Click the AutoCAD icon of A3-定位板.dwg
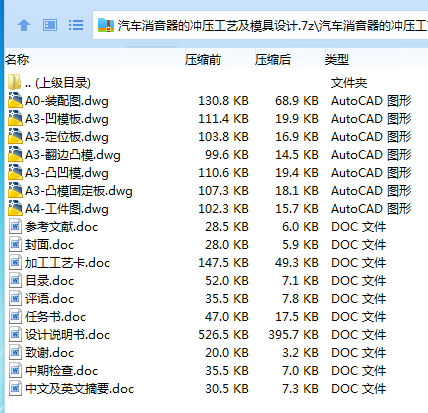Image resolution: width=428 pixels, height=413 pixels. 15,136
